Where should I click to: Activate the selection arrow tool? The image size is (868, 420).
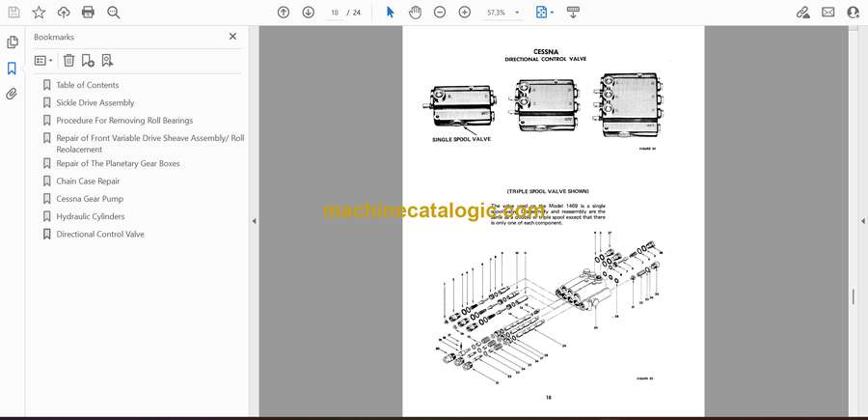tap(391, 13)
